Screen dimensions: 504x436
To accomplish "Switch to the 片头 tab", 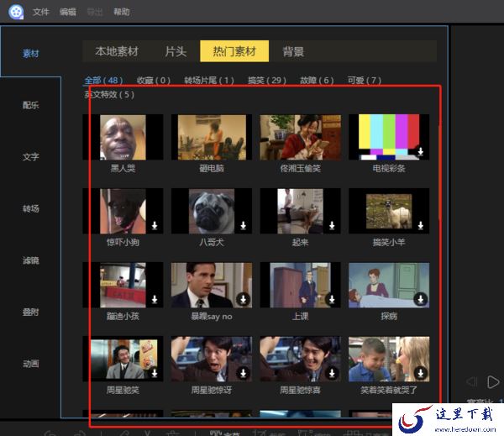I will (176, 51).
